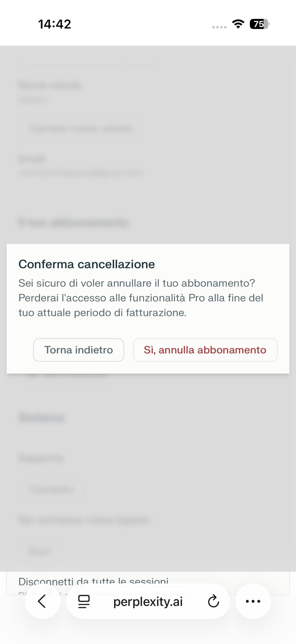Image resolution: width=296 pixels, height=644 pixels.
Task: Tap the Torna indietro button
Action: (78, 350)
